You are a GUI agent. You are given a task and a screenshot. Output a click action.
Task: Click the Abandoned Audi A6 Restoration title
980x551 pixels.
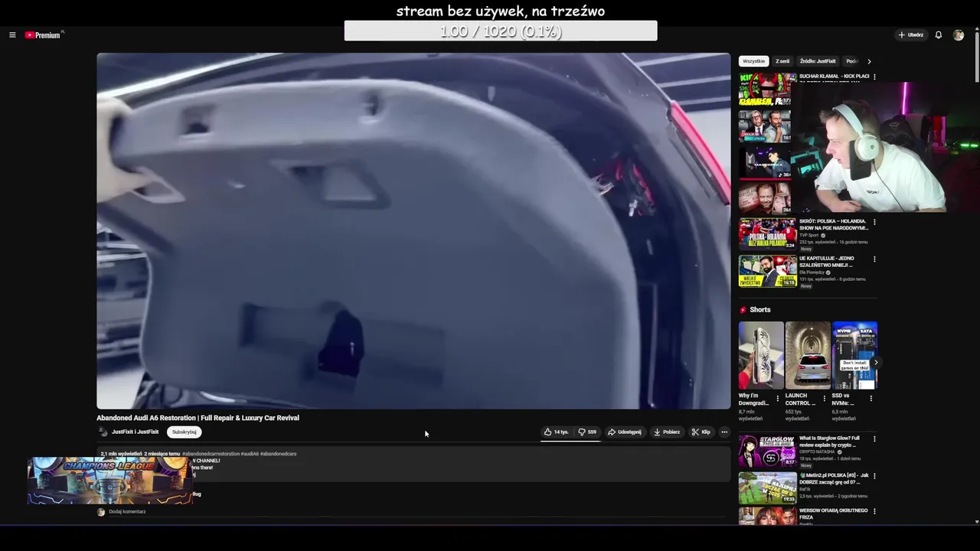point(198,418)
